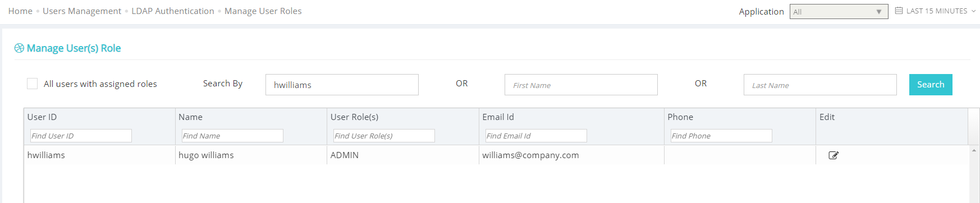Click the Find Phone filter box
980x203 pixels.
point(721,136)
